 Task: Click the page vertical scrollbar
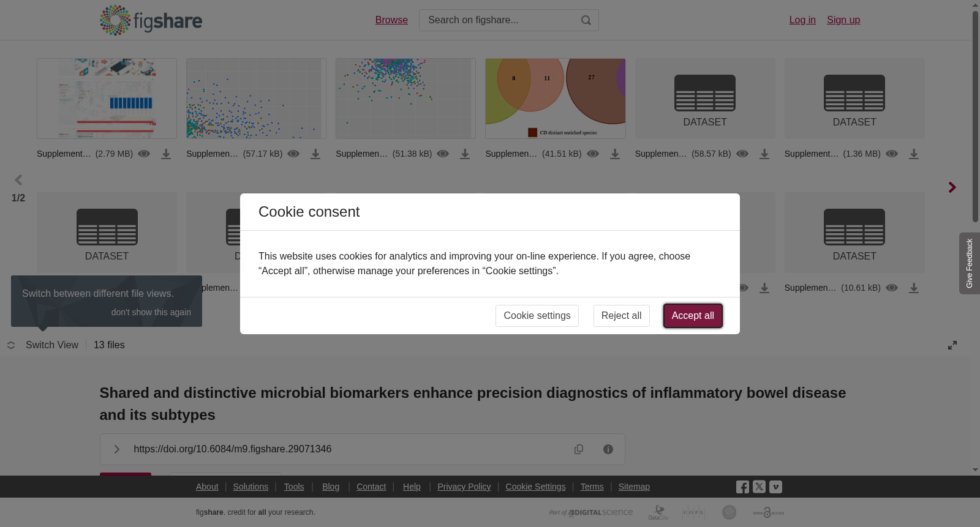975,116
